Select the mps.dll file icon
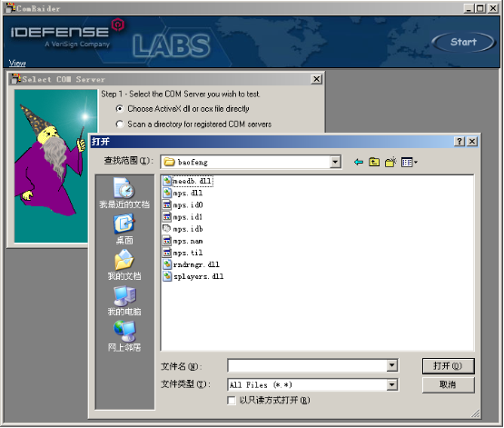 167,193
